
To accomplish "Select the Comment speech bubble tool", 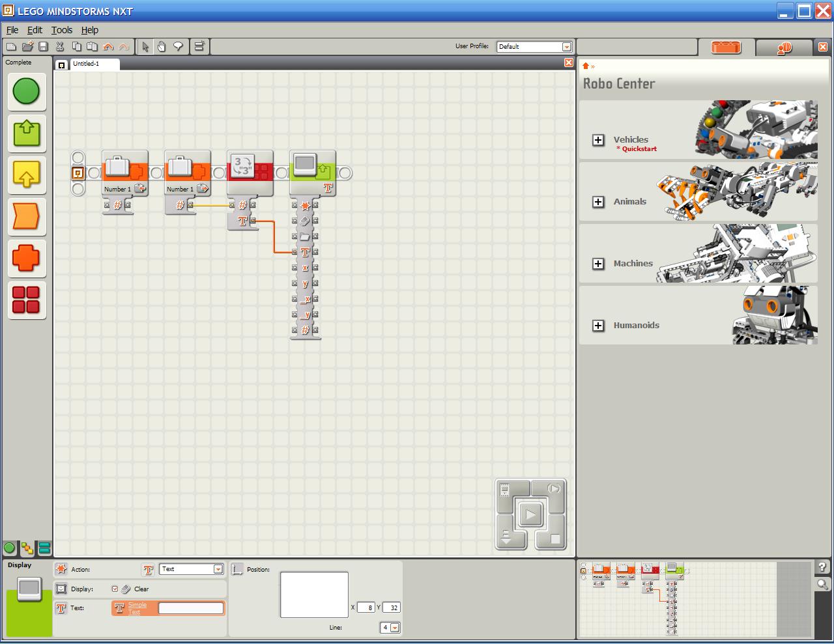I will click(x=178, y=46).
